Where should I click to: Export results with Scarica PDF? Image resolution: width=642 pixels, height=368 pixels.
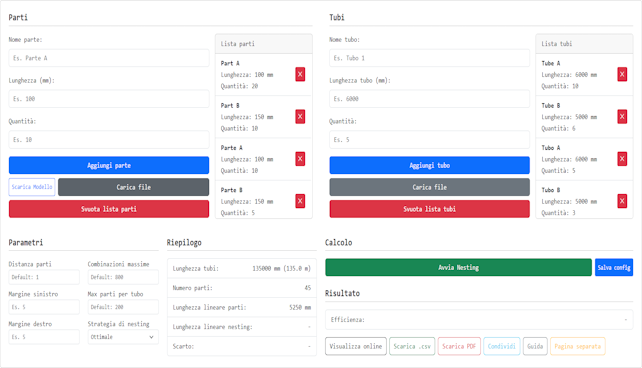pyautogui.click(x=459, y=346)
